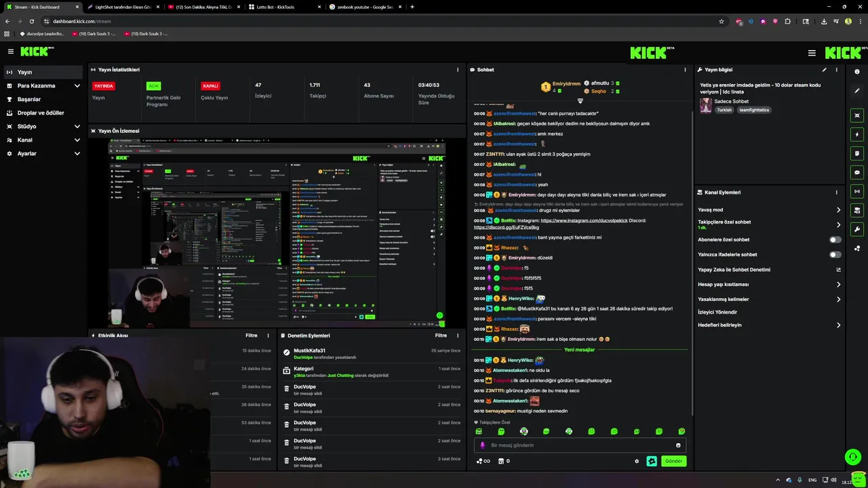Send message with Gönder button
The height and width of the screenshot is (488, 868).
pyautogui.click(x=673, y=461)
